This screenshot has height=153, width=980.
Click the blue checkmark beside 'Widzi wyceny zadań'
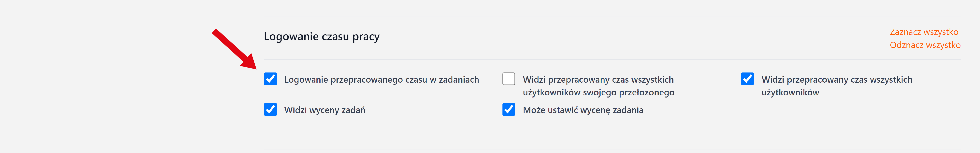270,110
